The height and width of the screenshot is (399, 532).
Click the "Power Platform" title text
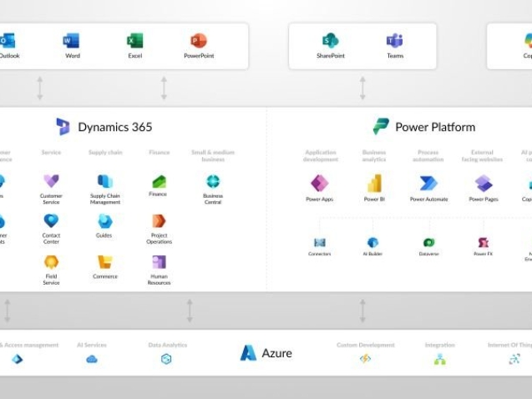435,127
